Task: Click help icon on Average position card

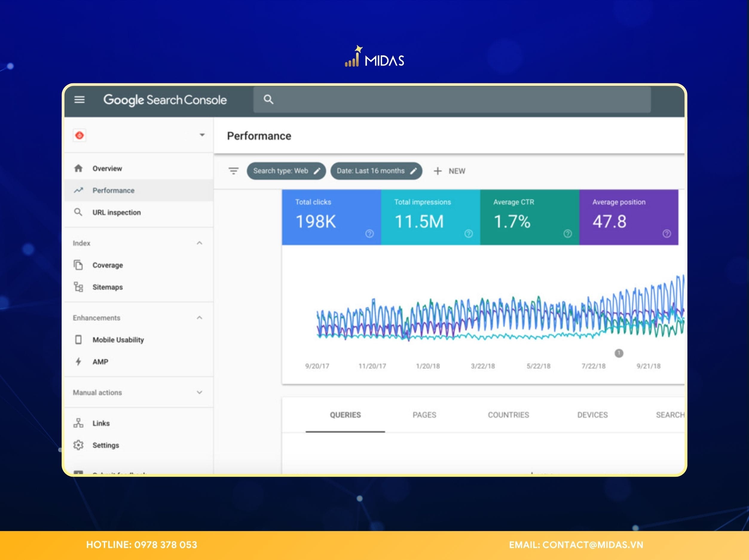Action: click(667, 234)
